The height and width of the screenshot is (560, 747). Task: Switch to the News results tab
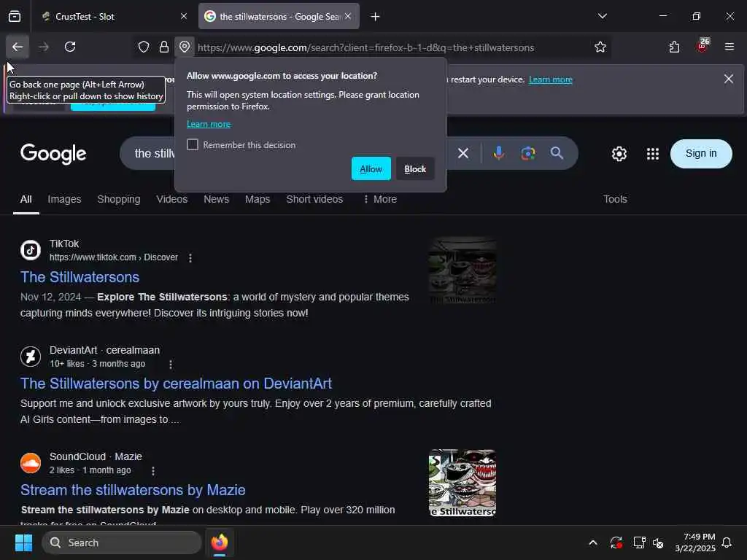point(216,199)
